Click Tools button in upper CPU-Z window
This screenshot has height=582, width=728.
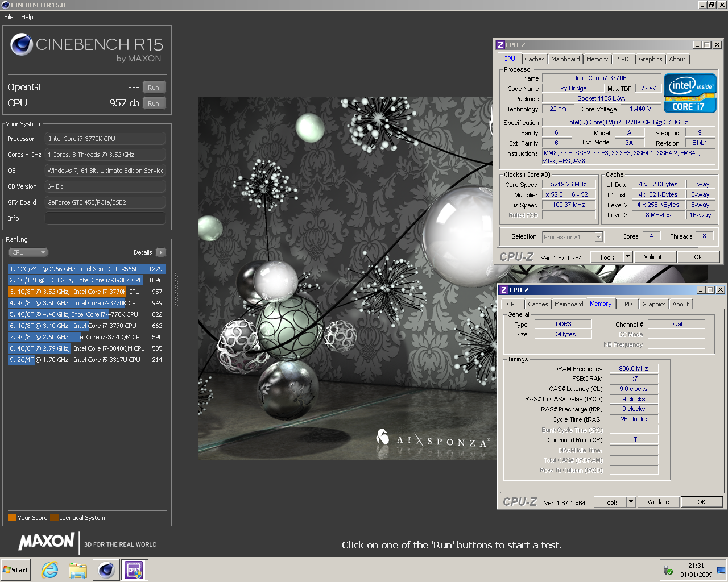click(607, 257)
